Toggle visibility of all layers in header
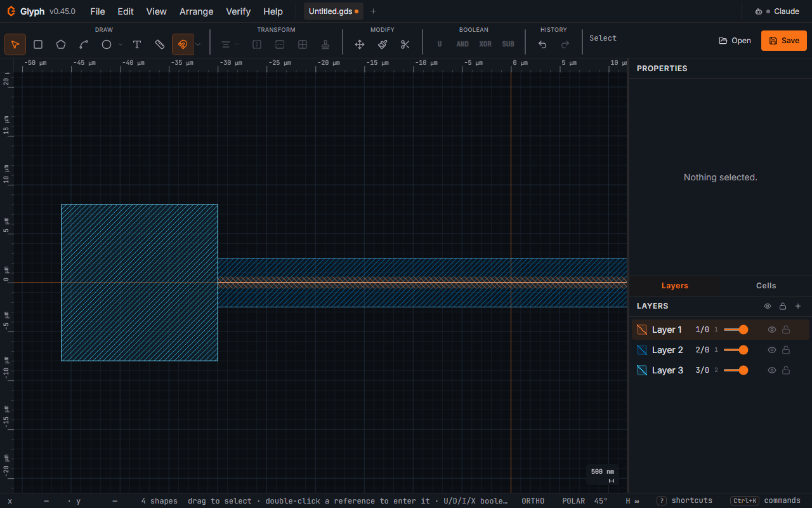This screenshot has width=812, height=508. coord(768,306)
